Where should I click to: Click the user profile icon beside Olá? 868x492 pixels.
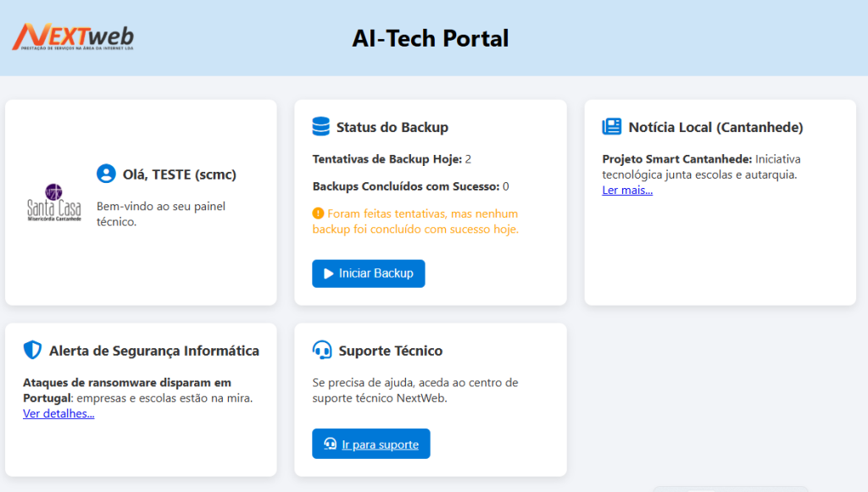[106, 174]
